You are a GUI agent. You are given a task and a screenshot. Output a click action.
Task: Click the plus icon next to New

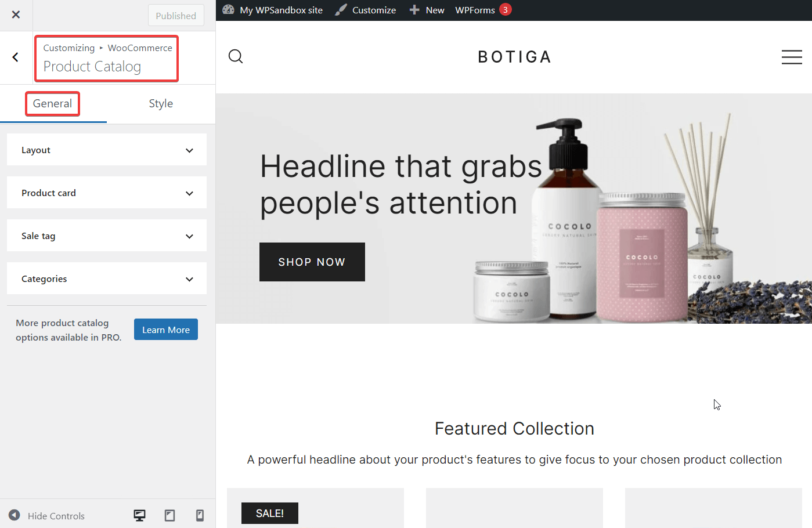click(x=414, y=10)
